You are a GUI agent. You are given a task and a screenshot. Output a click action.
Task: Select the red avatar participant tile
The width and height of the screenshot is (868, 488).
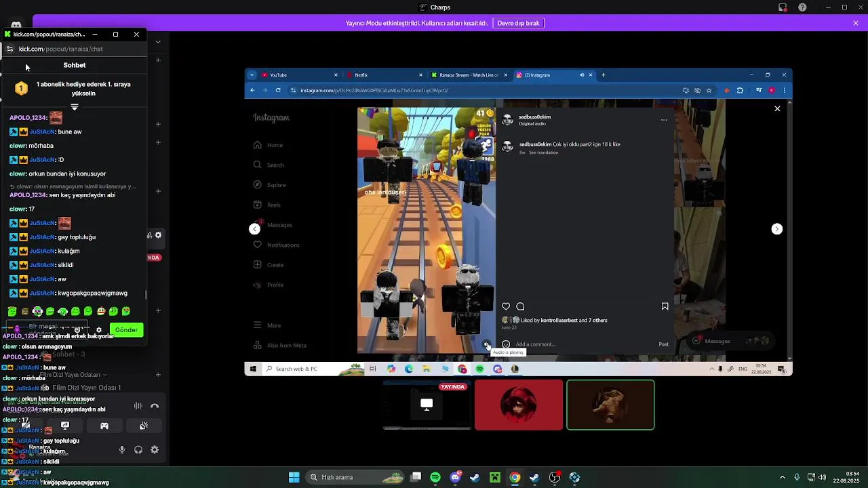click(519, 405)
